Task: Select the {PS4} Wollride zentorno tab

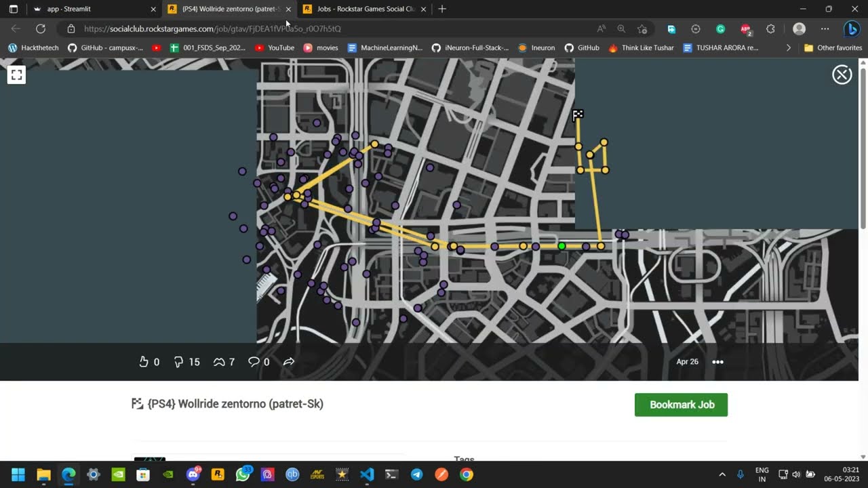Action: [x=229, y=9]
